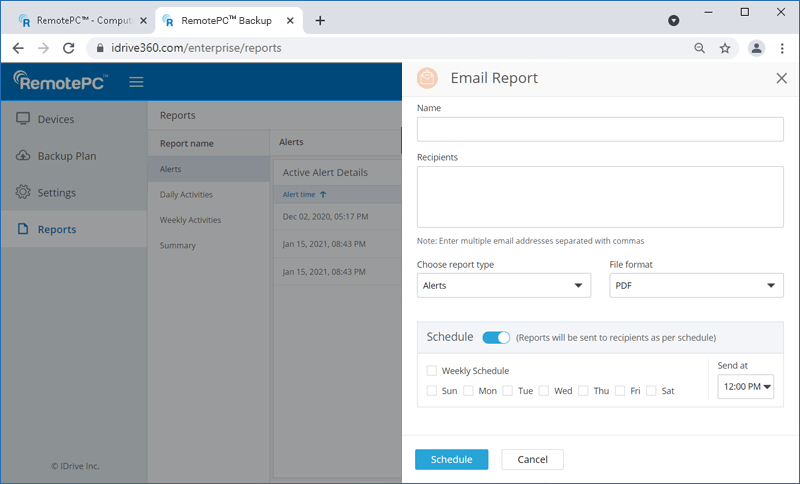Close the Email Report panel with X
Screen dimensions: 800x484
[x=781, y=79]
